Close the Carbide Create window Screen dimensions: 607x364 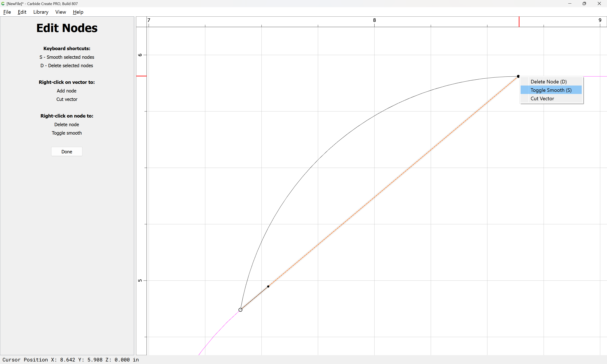tap(599, 4)
